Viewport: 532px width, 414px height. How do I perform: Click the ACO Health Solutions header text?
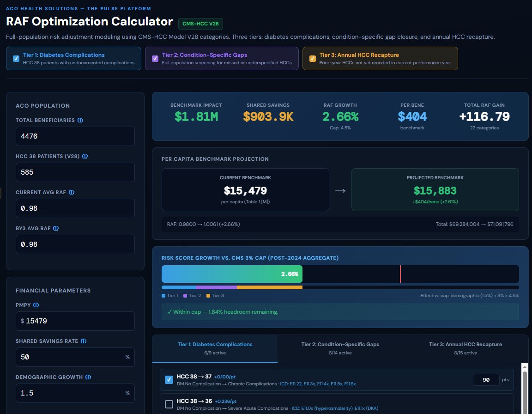tap(79, 8)
